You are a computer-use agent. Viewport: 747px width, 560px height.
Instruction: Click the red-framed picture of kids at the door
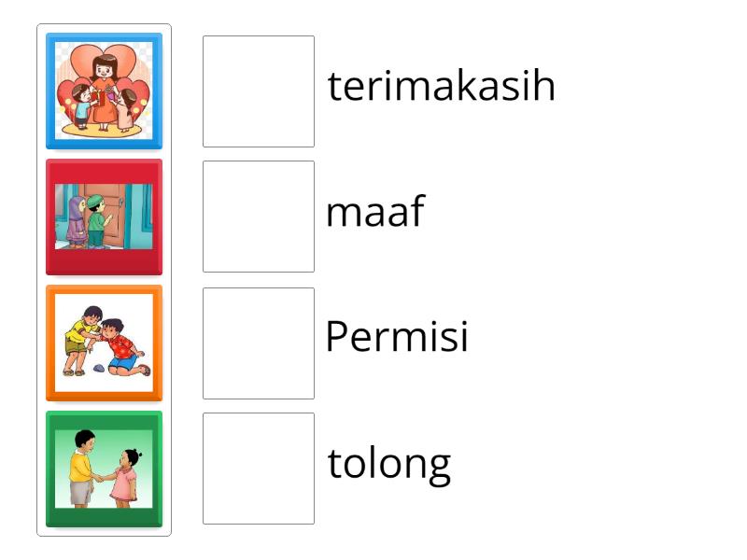pyautogui.click(x=104, y=217)
